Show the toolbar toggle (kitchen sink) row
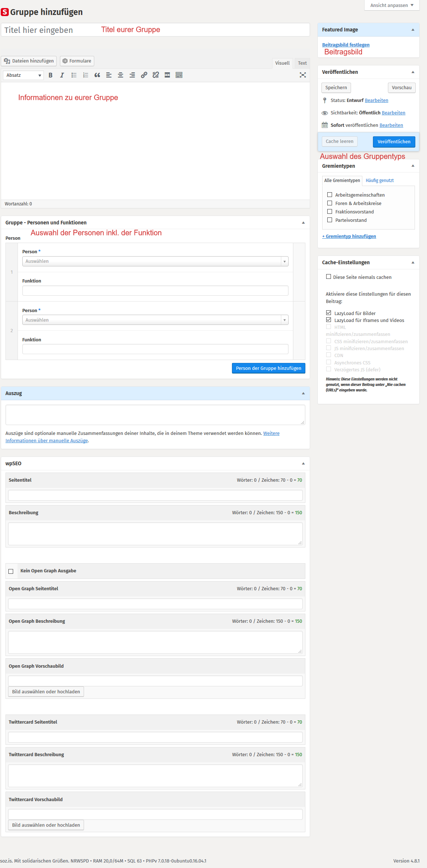The height and width of the screenshot is (868, 427). [x=179, y=75]
